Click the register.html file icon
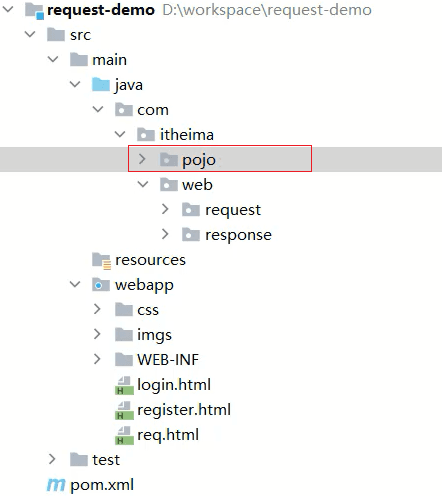Screen dimensions: 442x496 pyautogui.click(x=124, y=410)
